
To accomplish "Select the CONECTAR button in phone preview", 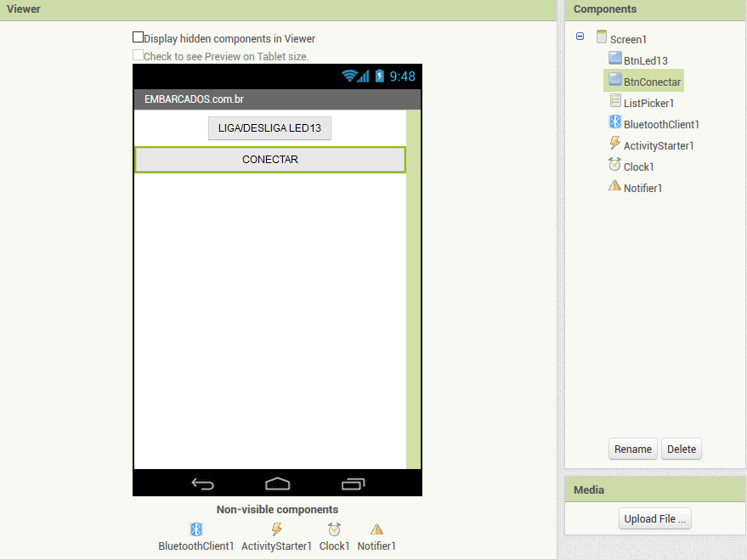I will 270,160.
